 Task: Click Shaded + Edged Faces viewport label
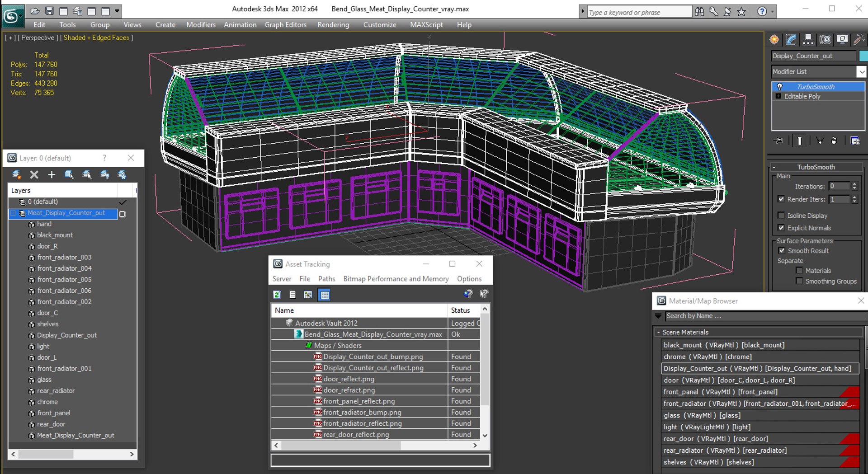96,38
